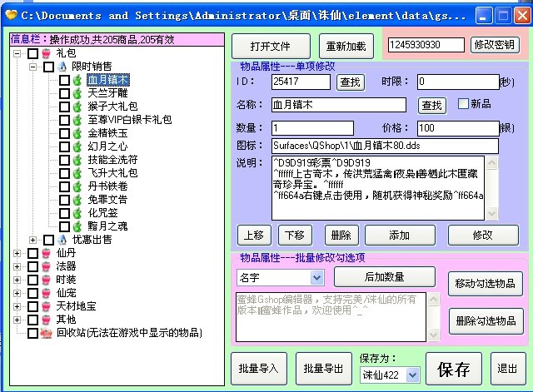Click into the 价格 input field

click(x=456, y=128)
